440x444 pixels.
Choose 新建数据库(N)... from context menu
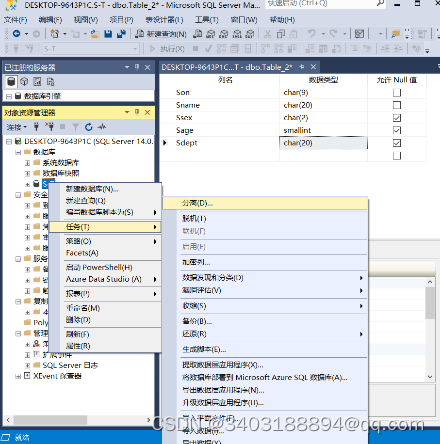105,189
